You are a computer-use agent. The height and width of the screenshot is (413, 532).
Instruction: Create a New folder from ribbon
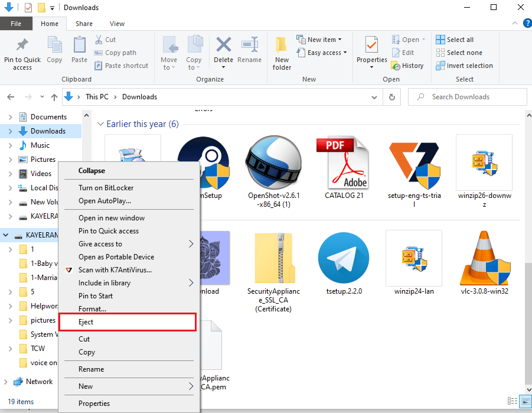282,53
